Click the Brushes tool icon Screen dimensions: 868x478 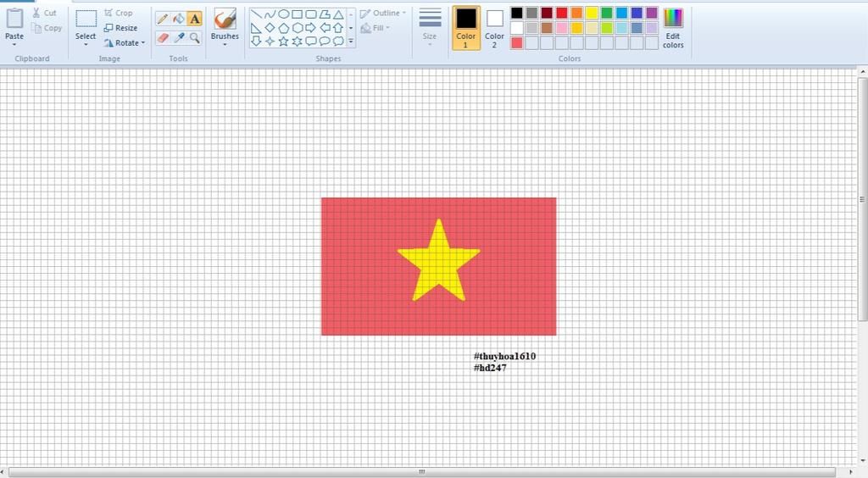[x=225, y=19]
